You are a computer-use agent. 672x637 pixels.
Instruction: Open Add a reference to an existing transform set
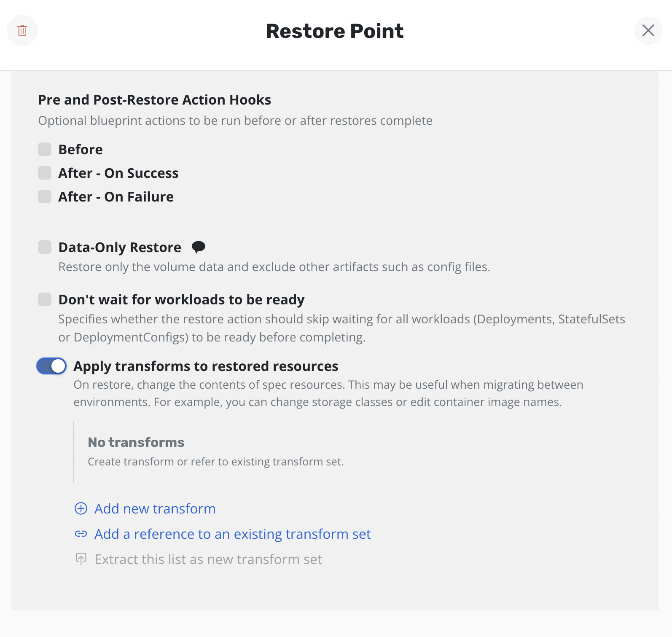pos(232,534)
